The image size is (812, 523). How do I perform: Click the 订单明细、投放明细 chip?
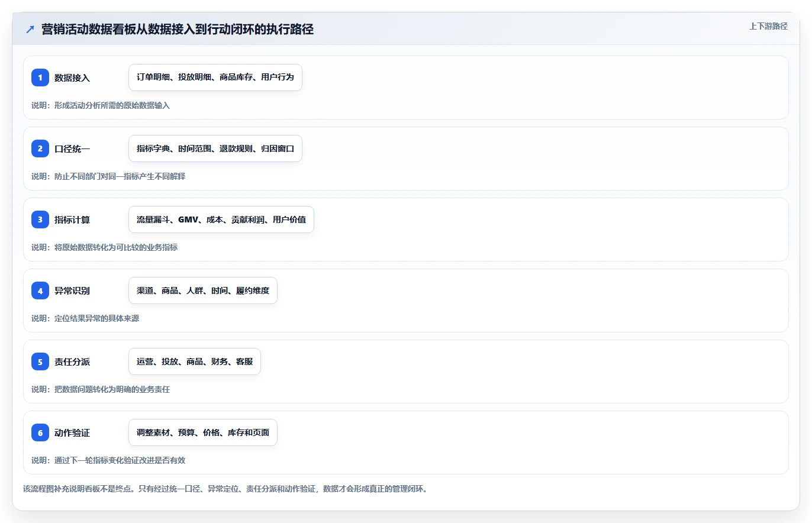(x=215, y=78)
